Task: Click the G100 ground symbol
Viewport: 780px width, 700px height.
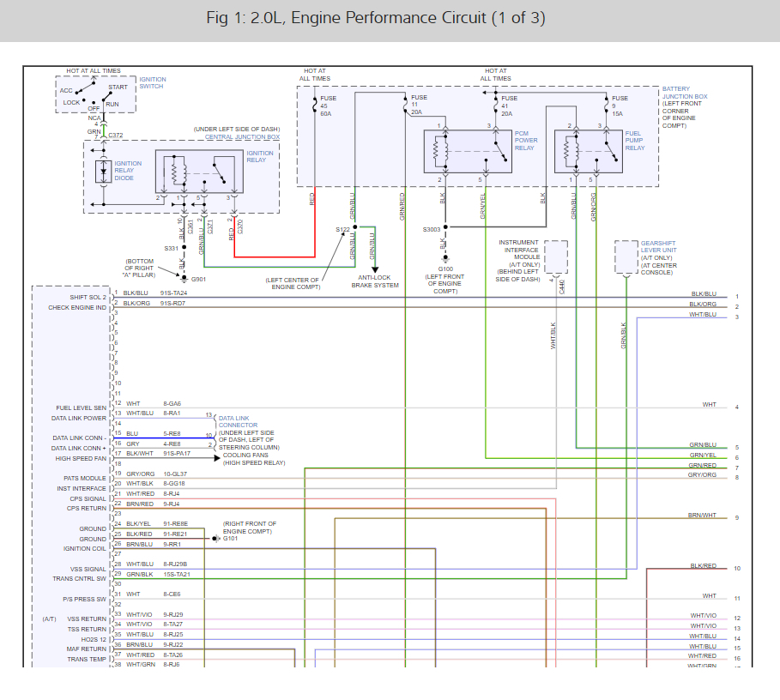Action: 444,261
